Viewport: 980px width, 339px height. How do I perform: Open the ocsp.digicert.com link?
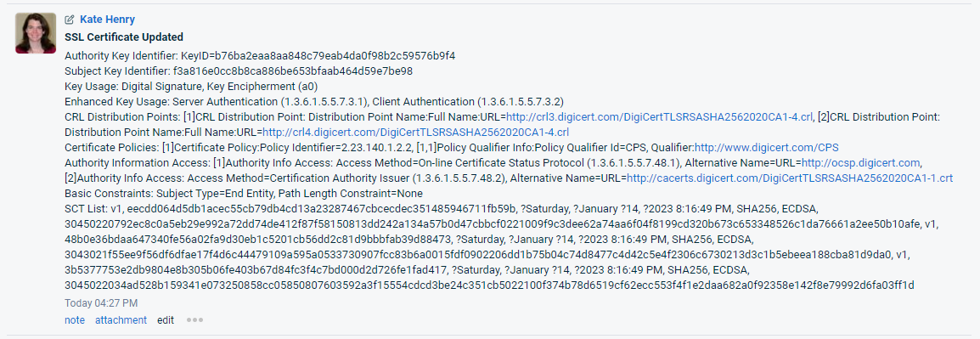tap(860, 163)
